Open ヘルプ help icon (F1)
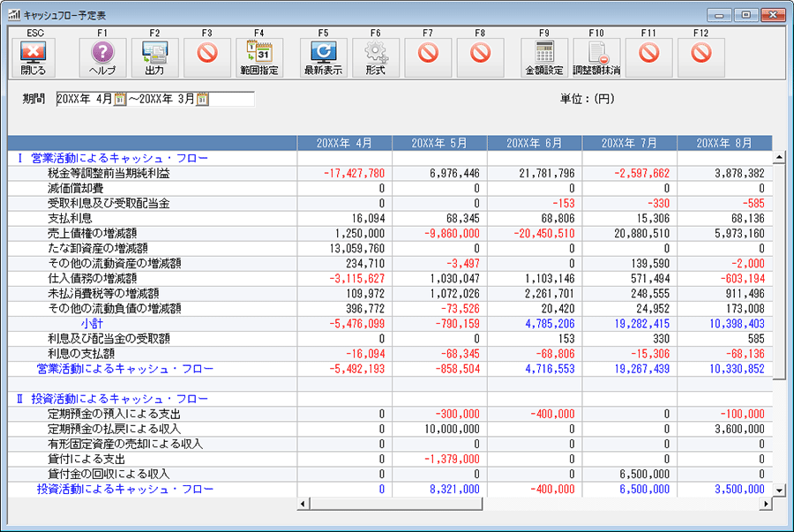794x532 pixels. click(102, 57)
